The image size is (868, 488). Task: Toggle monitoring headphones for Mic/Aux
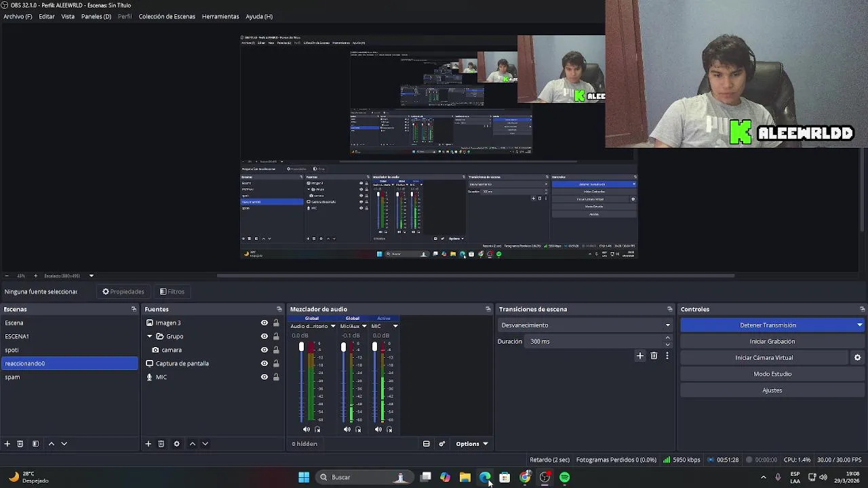click(359, 429)
